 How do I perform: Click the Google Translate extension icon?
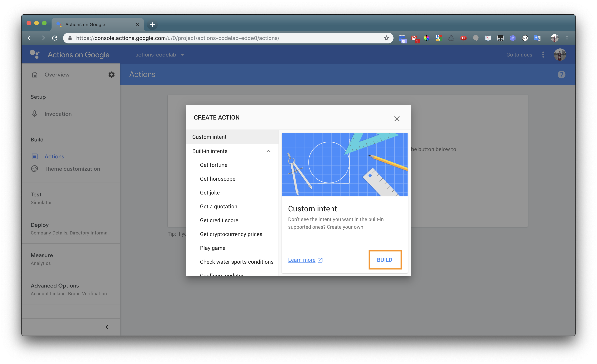tap(537, 38)
